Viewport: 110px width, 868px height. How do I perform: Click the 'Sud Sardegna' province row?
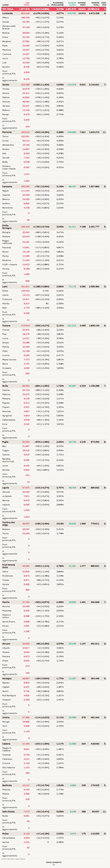(54, 696)
